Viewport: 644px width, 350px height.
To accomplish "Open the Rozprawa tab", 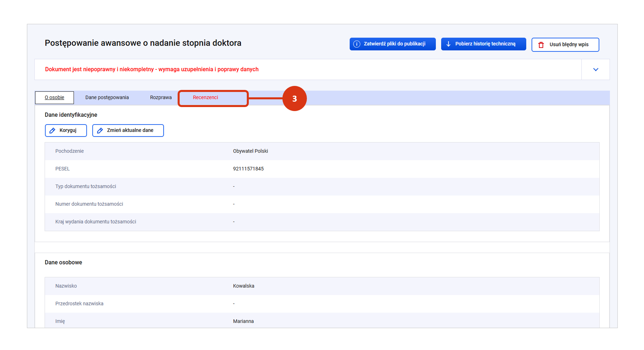I will 160,98.
